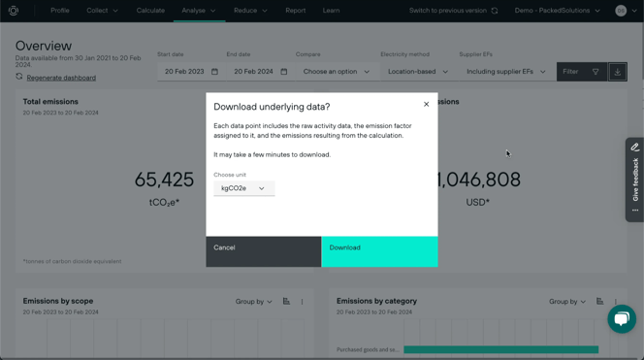The width and height of the screenshot is (644, 360).
Task: Open more options in Emissions by category
Action: (616, 302)
